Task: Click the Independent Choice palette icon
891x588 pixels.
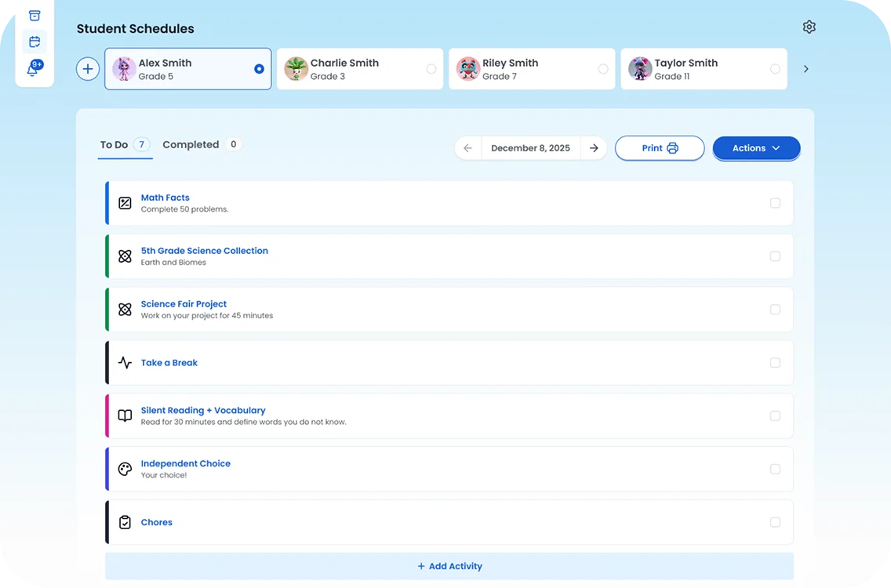Action: pyautogui.click(x=125, y=469)
